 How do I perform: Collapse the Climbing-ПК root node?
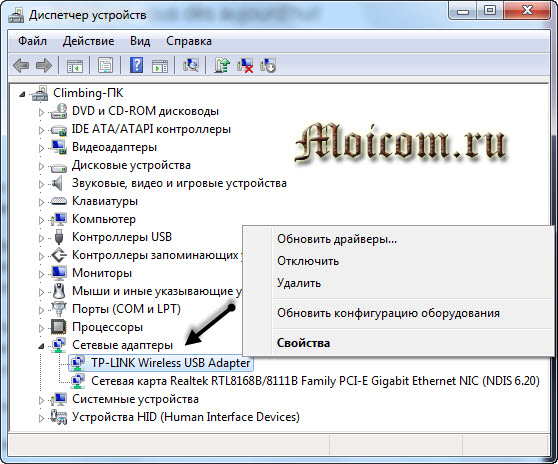click(x=22, y=94)
